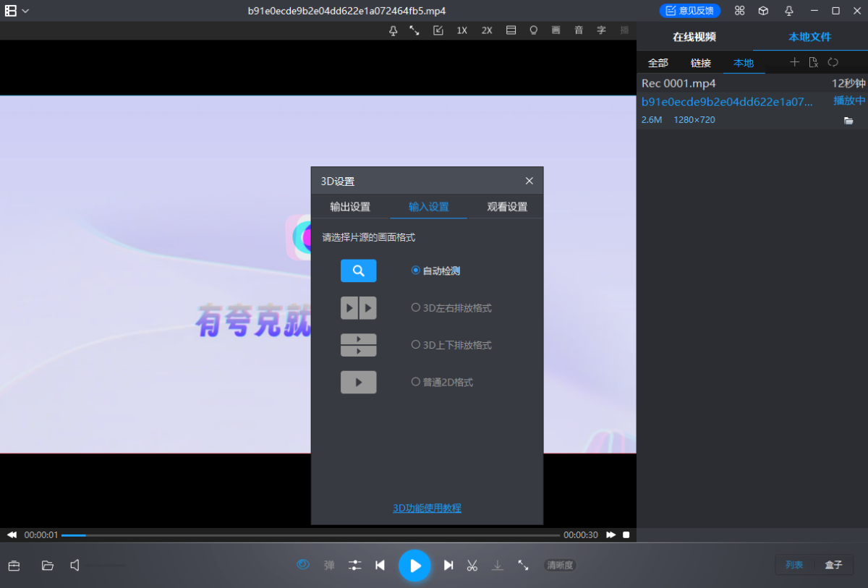The height and width of the screenshot is (588, 868).
Task: Switch to the 输出设置 tab
Action: (x=350, y=207)
